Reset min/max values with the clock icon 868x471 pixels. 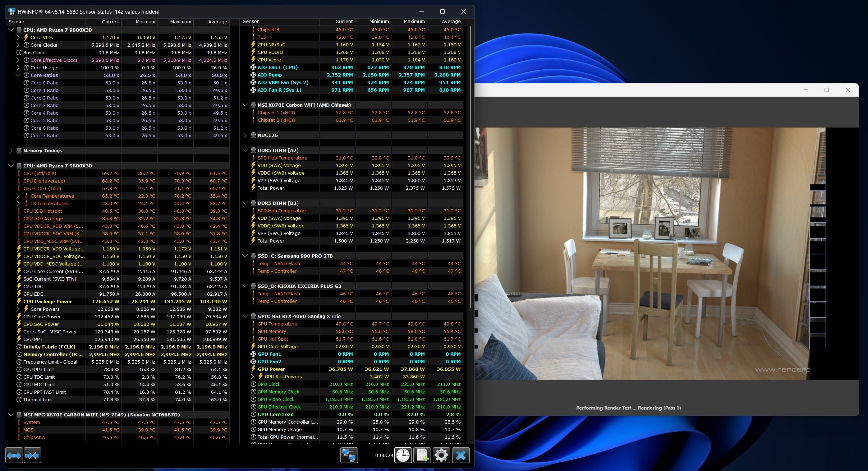click(x=403, y=456)
